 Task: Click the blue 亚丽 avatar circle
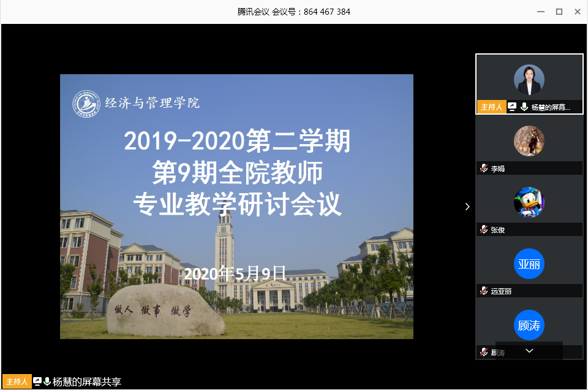(x=529, y=264)
